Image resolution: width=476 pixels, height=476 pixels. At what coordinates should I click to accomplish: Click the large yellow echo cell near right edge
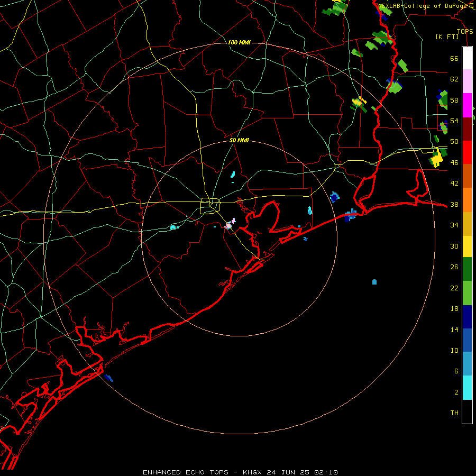click(x=437, y=159)
